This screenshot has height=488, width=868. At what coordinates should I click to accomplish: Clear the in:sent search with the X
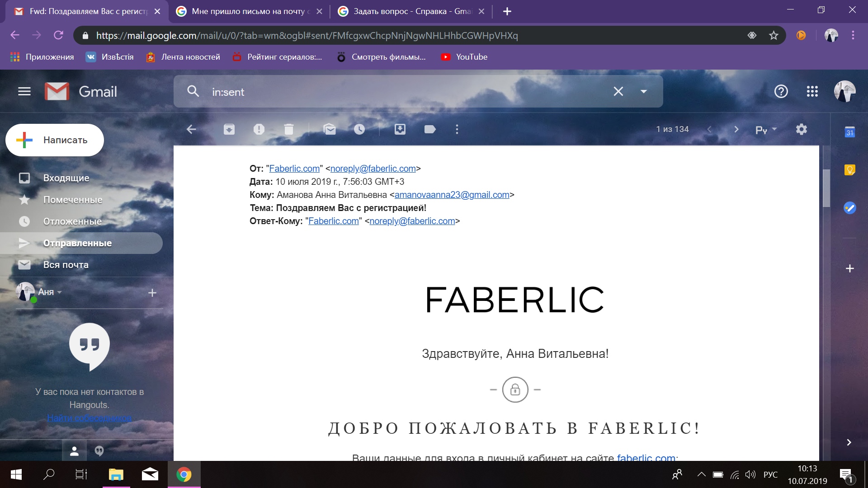(618, 91)
